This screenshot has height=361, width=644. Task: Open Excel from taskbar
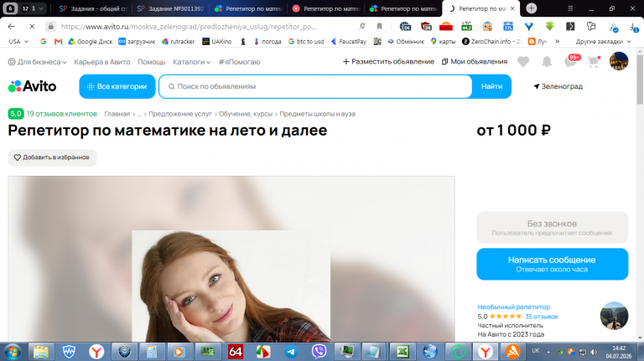[x=402, y=352]
